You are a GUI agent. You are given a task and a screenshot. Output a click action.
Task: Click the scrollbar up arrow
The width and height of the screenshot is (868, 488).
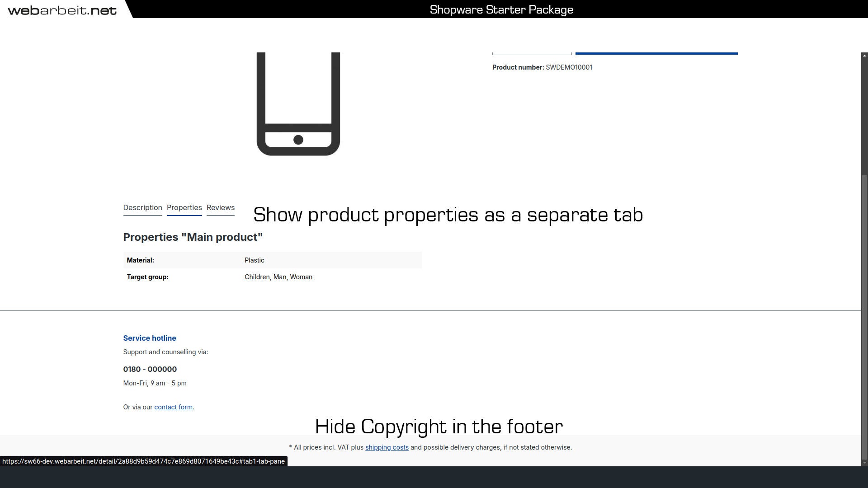(864, 56)
